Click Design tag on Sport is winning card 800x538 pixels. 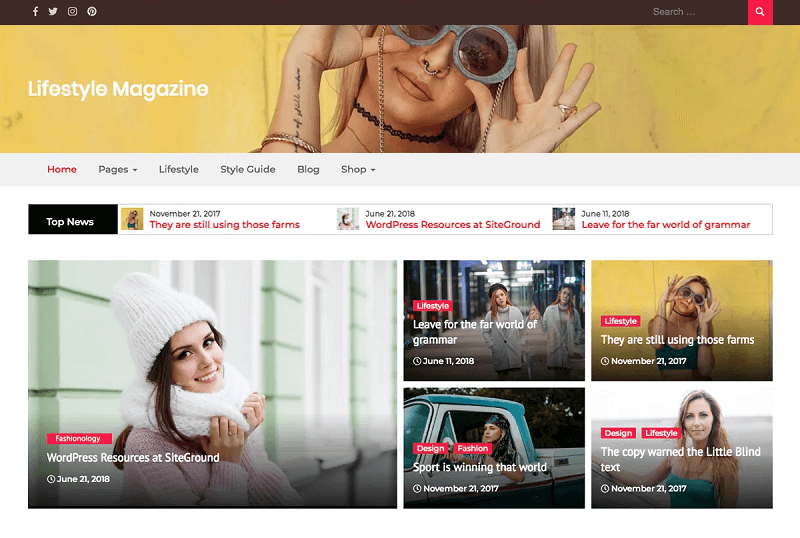[431, 448]
